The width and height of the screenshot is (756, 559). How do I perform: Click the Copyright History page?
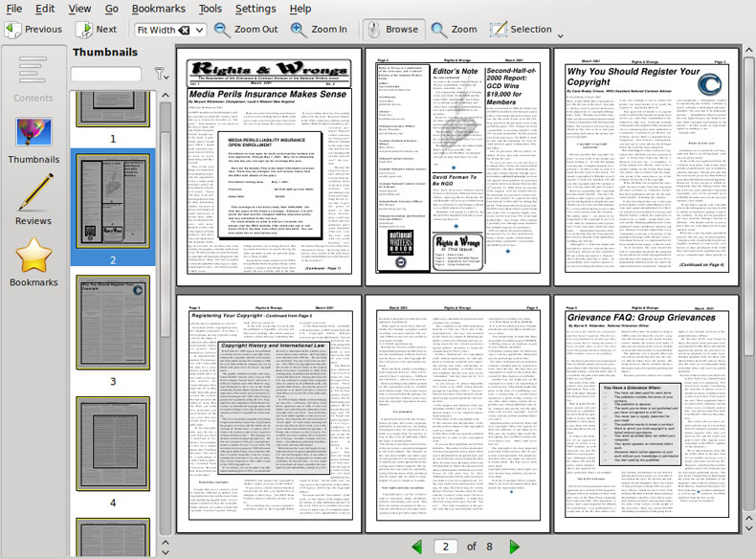point(269,414)
